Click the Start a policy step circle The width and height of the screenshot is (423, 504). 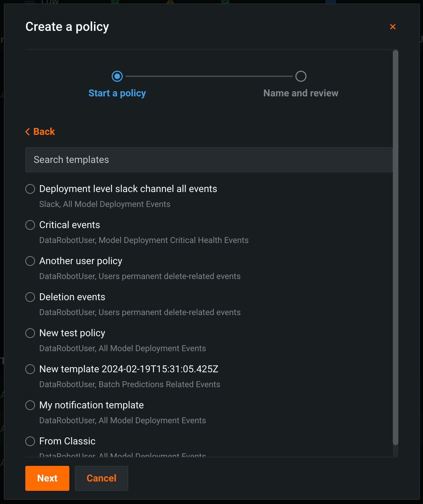click(117, 76)
